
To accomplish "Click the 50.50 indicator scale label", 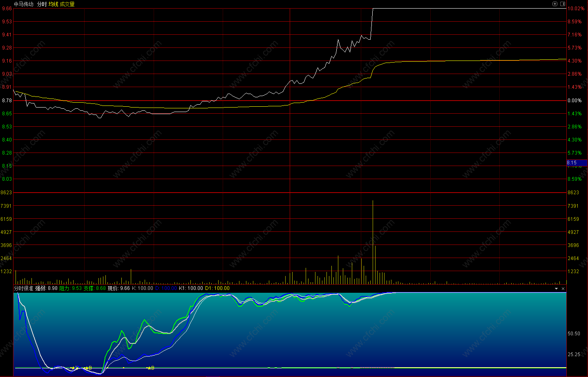I will 574,334.
